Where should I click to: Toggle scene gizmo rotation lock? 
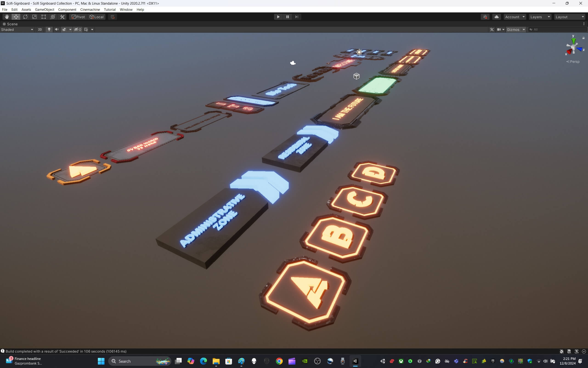(x=583, y=38)
